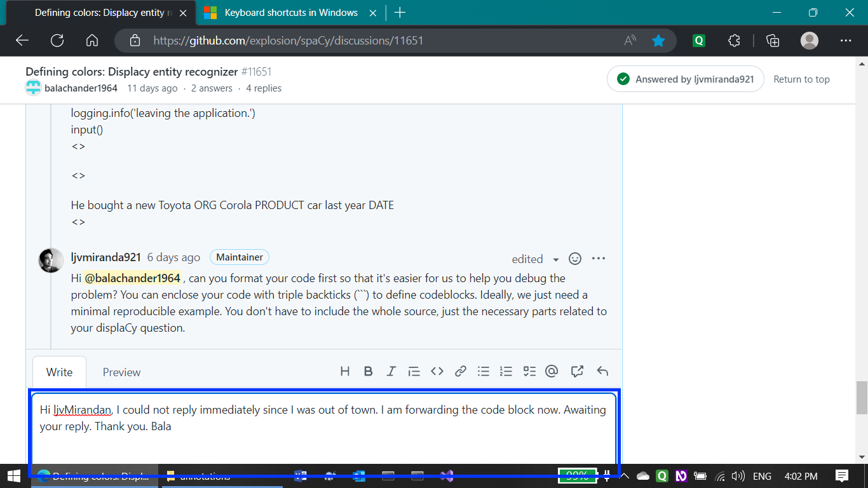Go back with the browser back arrow
Screen dimensions: 868x488
pos(22,41)
